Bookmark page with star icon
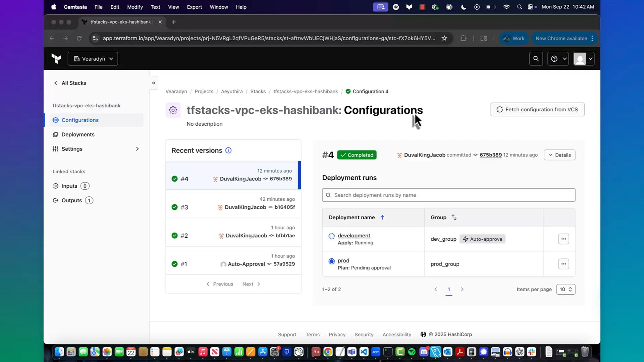The image size is (644, 362). pos(444,38)
